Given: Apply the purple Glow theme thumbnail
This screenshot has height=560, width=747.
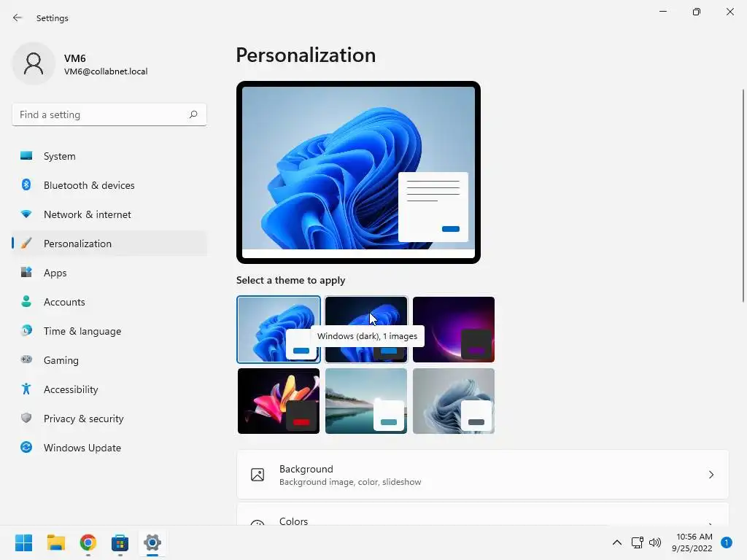Looking at the screenshot, I should pos(454,330).
